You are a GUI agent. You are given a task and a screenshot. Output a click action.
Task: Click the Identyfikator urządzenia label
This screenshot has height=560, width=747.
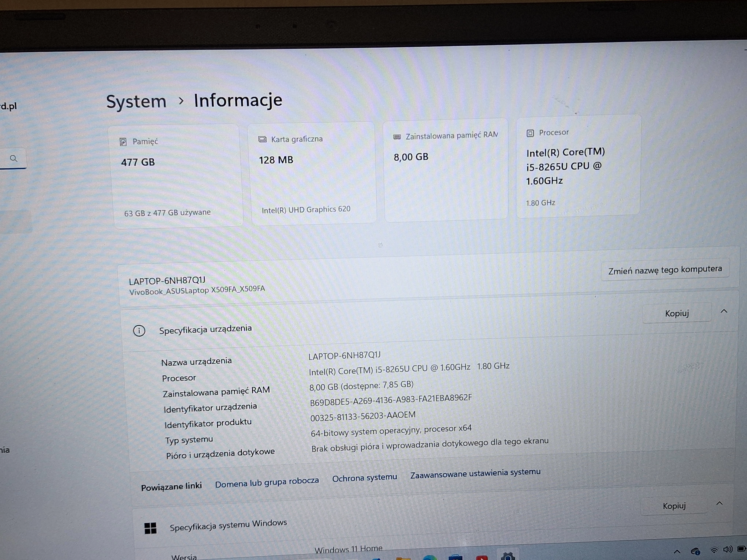[x=210, y=408]
